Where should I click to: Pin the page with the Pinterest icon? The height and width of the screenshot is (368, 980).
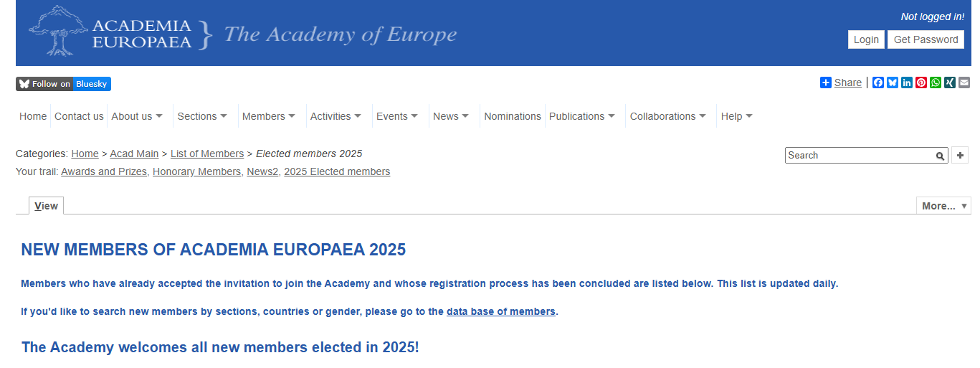click(921, 82)
